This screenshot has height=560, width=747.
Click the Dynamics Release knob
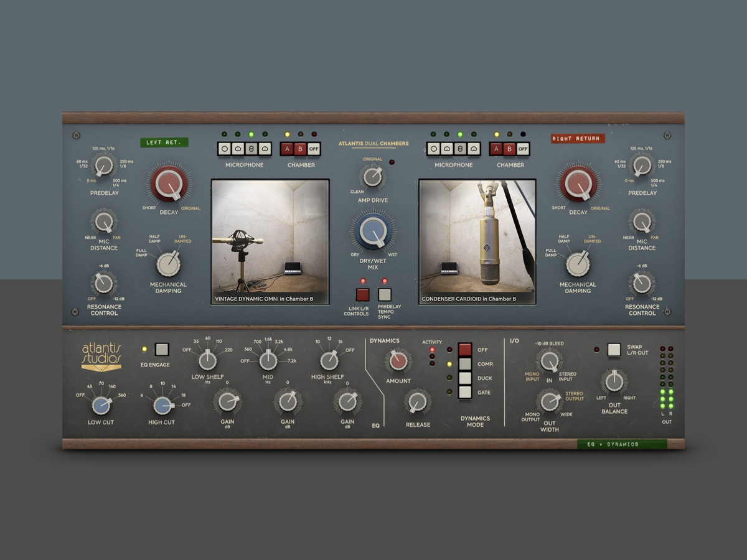[416, 401]
